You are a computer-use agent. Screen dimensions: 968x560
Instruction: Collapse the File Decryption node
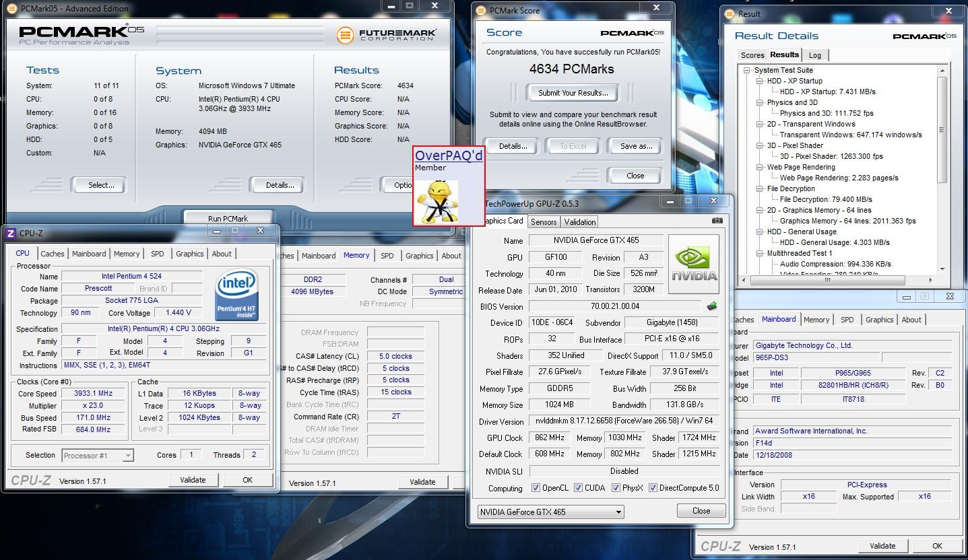click(x=760, y=188)
